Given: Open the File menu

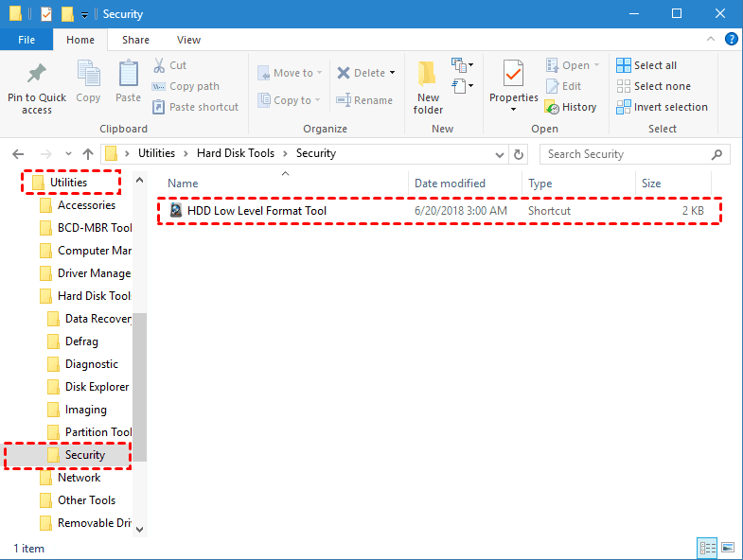Looking at the screenshot, I should [27, 40].
